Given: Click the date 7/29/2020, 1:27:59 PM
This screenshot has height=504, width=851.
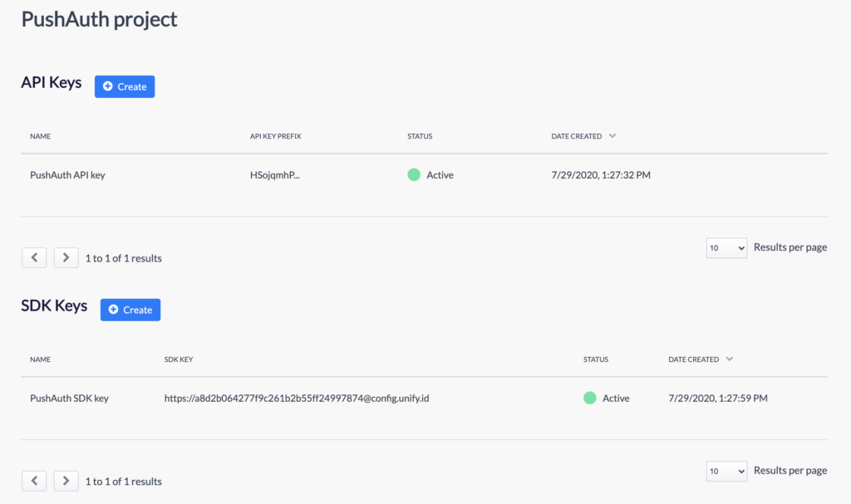Looking at the screenshot, I should click(718, 399).
